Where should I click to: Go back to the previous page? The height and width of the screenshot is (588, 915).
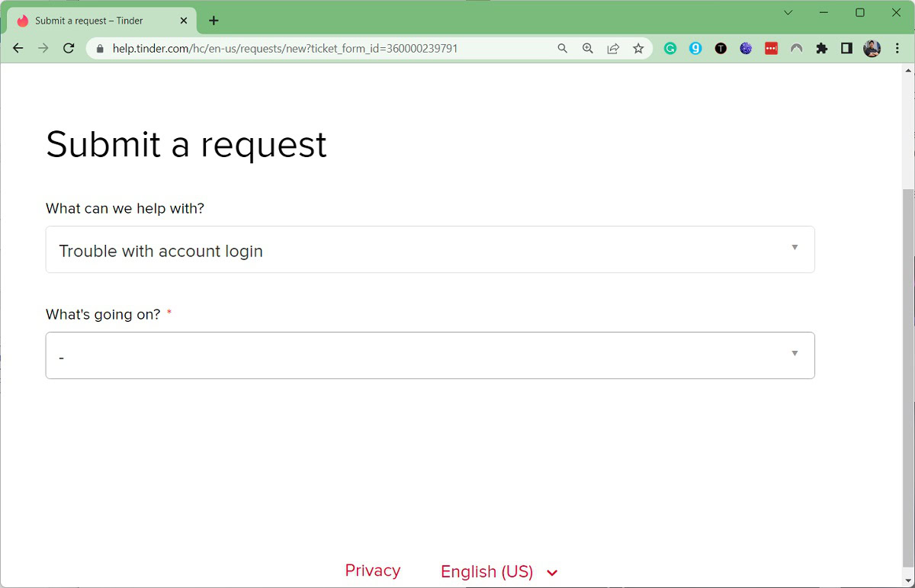click(x=18, y=48)
